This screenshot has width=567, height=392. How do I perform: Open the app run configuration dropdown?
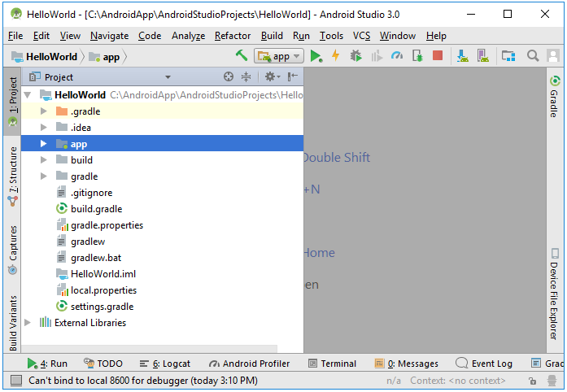click(x=278, y=56)
